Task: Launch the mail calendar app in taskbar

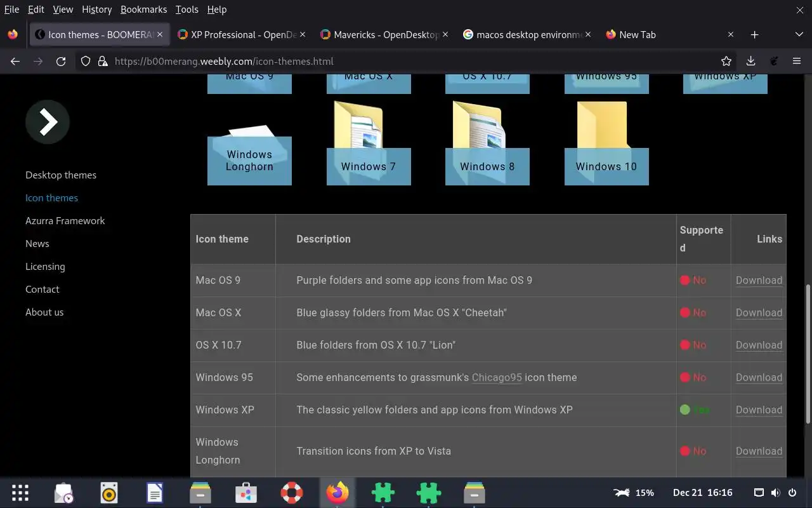Action: point(63,493)
